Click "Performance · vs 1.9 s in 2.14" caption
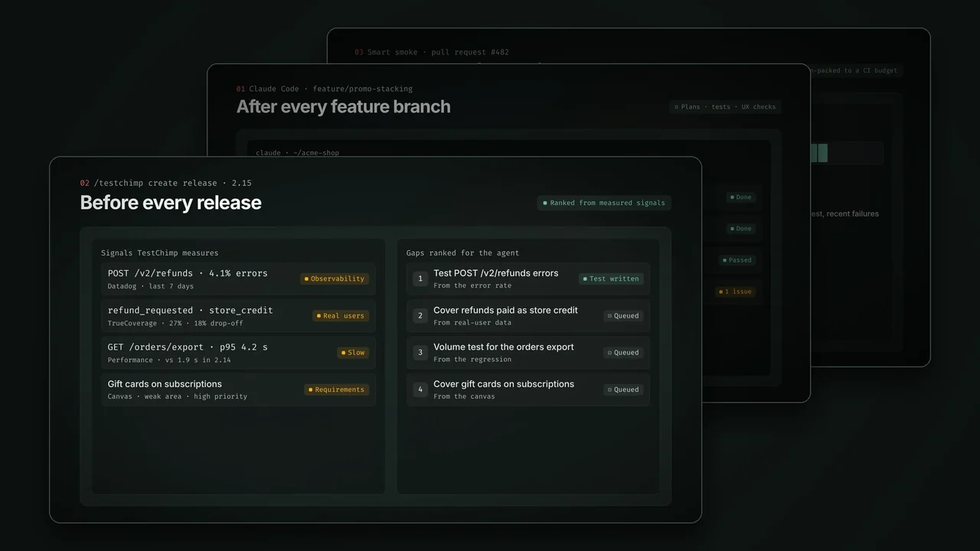 click(x=169, y=360)
